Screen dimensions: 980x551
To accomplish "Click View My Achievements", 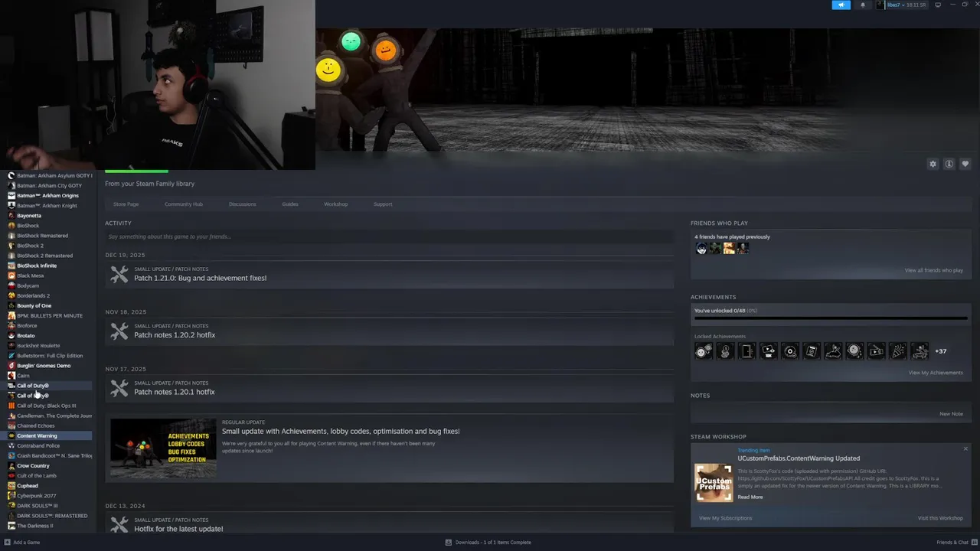I will tap(936, 373).
